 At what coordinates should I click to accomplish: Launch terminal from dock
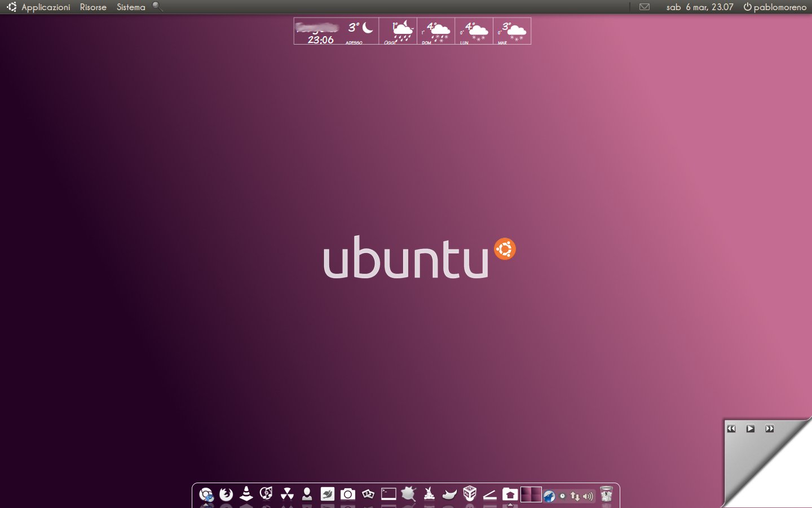point(389,494)
